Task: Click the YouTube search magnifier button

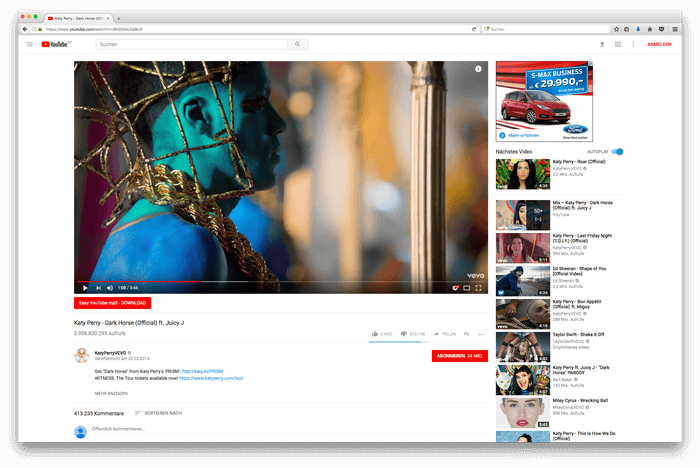Action: 297,44
